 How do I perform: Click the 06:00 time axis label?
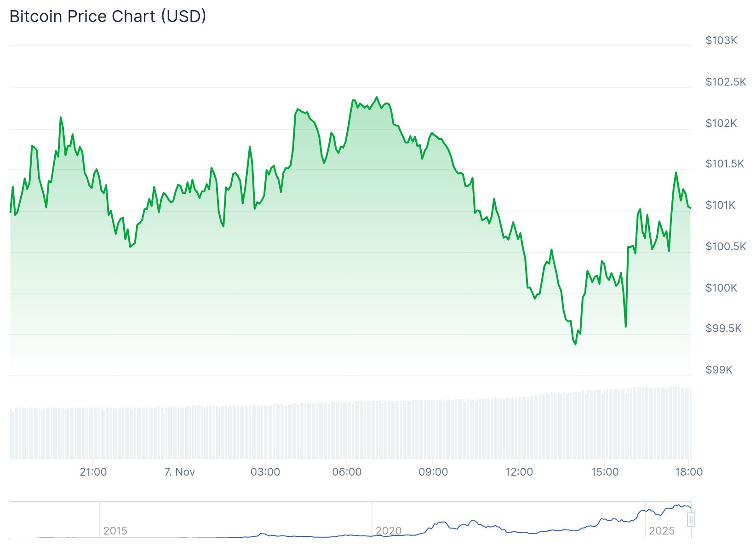(347, 472)
